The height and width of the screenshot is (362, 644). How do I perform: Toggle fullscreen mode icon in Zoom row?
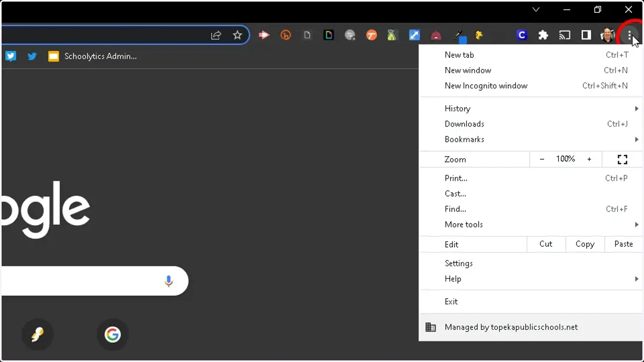coord(623,159)
